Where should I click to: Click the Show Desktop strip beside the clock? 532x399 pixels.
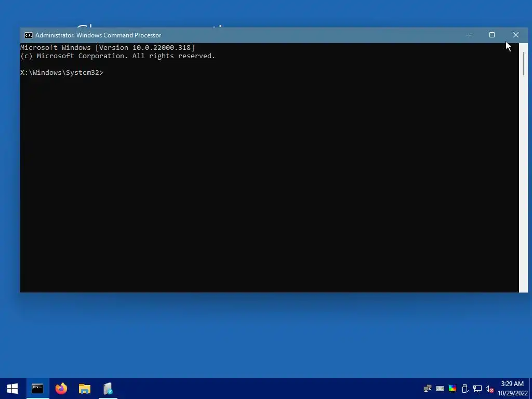pos(530,389)
